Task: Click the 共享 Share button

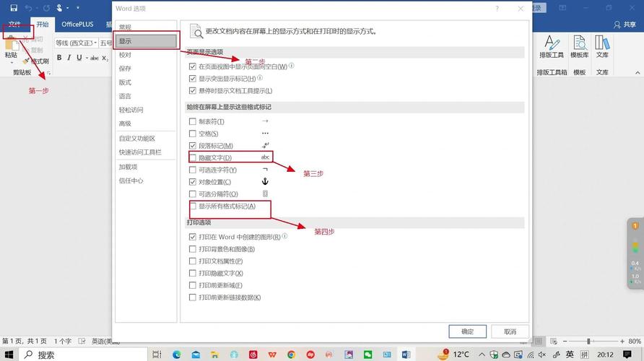Action: pyautogui.click(x=625, y=25)
